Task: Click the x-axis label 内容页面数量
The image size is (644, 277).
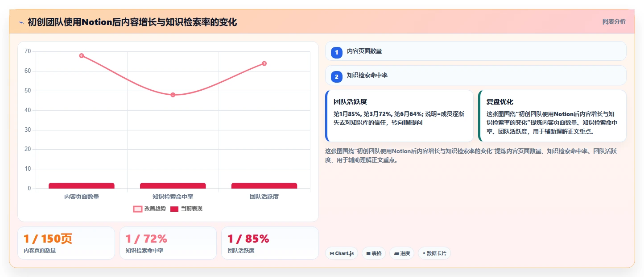Action: pyautogui.click(x=82, y=197)
